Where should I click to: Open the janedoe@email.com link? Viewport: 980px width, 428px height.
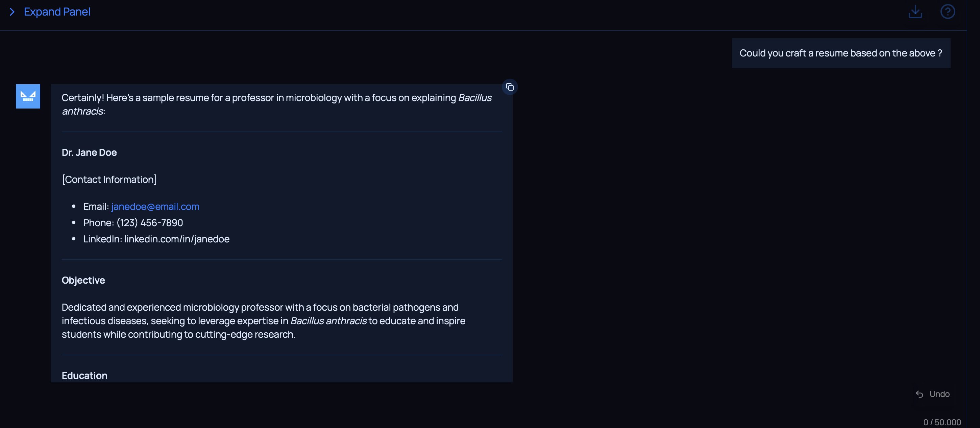coord(155,207)
